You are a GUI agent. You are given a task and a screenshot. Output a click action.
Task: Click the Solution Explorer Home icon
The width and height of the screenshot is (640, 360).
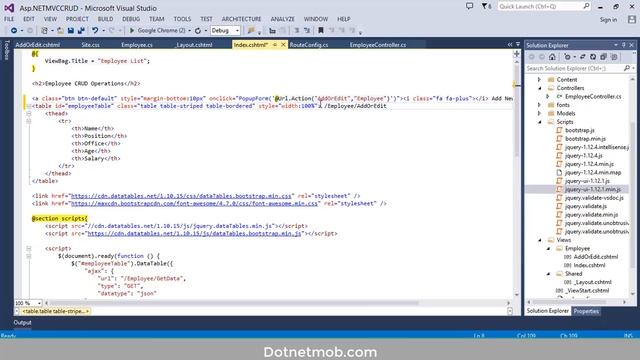click(x=552, y=57)
